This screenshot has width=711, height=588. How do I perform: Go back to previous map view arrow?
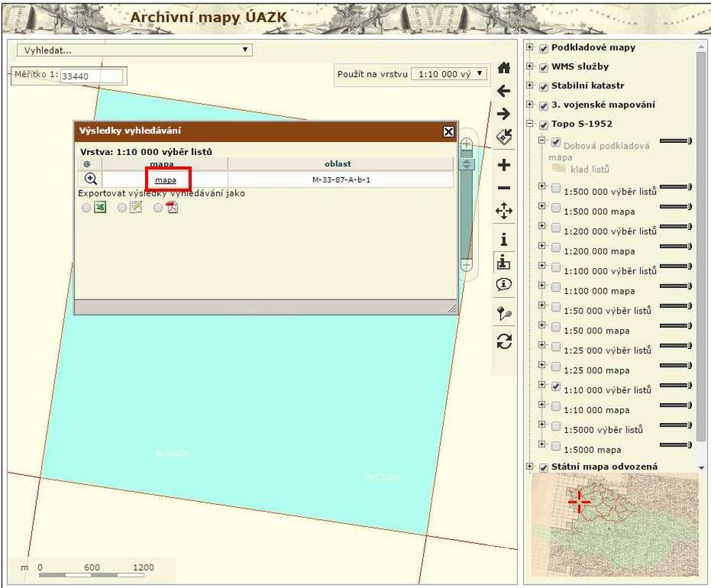pyautogui.click(x=504, y=90)
